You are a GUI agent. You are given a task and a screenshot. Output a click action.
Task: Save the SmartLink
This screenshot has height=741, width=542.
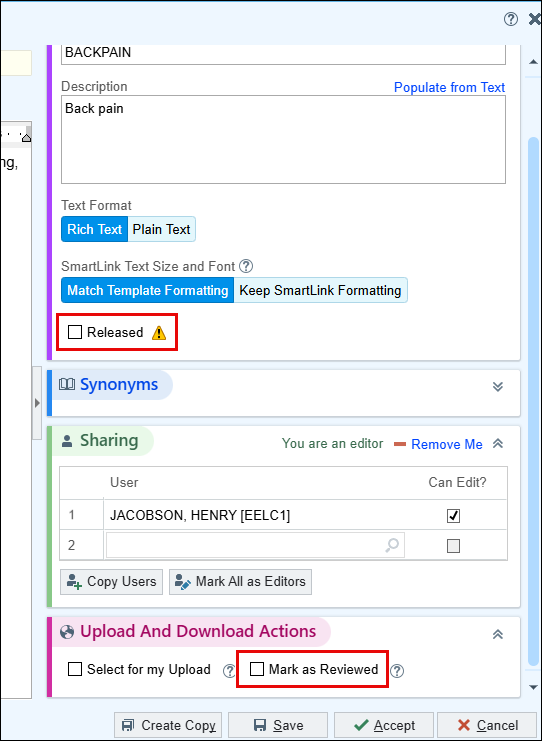pyautogui.click(x=278, y=725)
